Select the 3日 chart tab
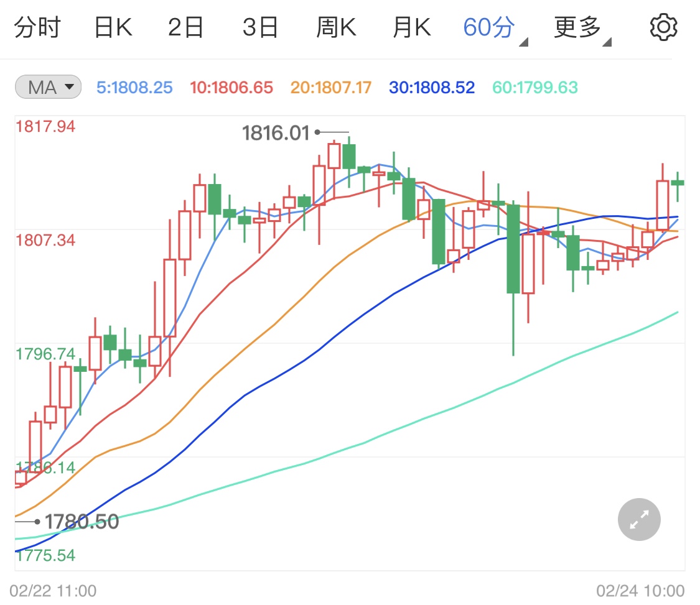 point(260,27)
